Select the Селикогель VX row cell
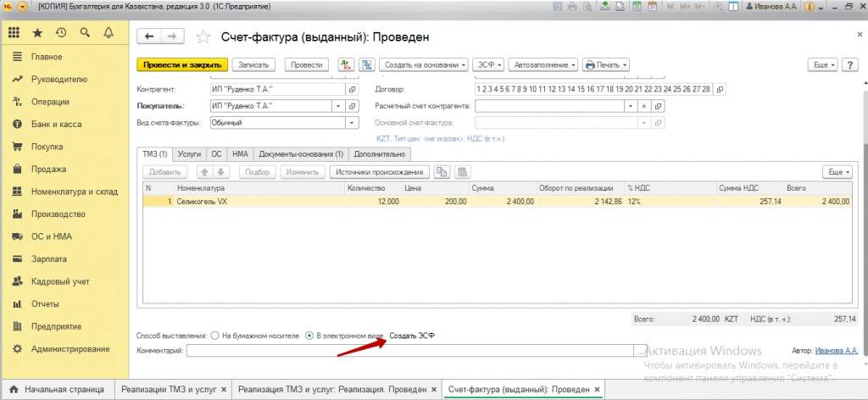This screenshot has height=400, width=868. click(259, 202)
